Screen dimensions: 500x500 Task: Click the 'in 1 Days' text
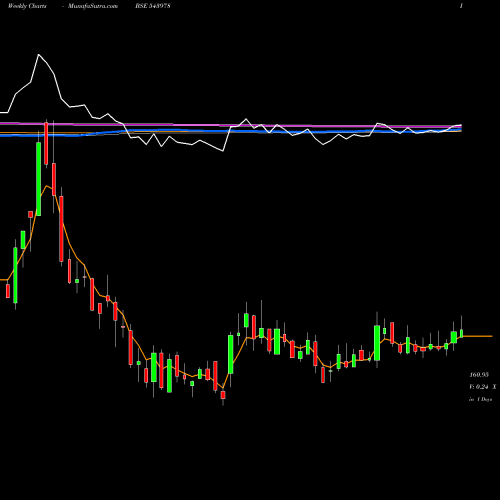pyautogui.click(x=480, y=399)
